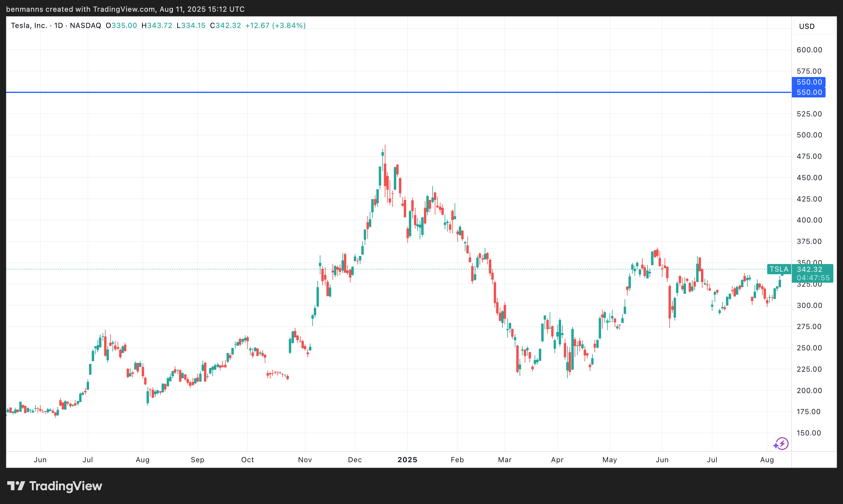Click the 275.00 price axis label

[x=809, y=327]
